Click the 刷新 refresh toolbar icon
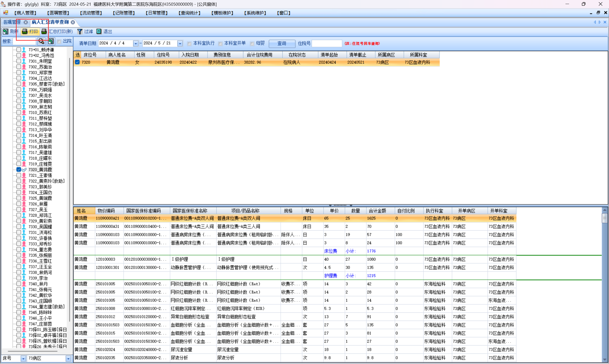609x364 pixels. (5, 31)
